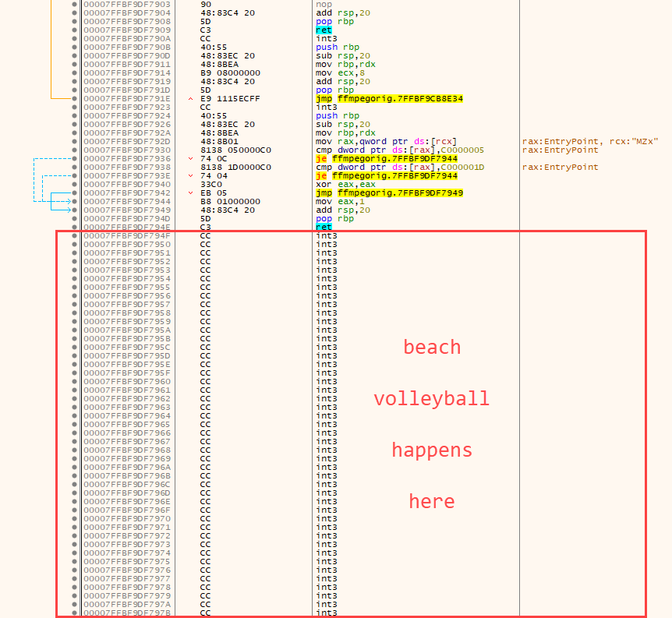This screenshot has width=672, height=618.
Task: Select the address 00007FFBF9DF7924 in the address column
Action: (126, 116)
